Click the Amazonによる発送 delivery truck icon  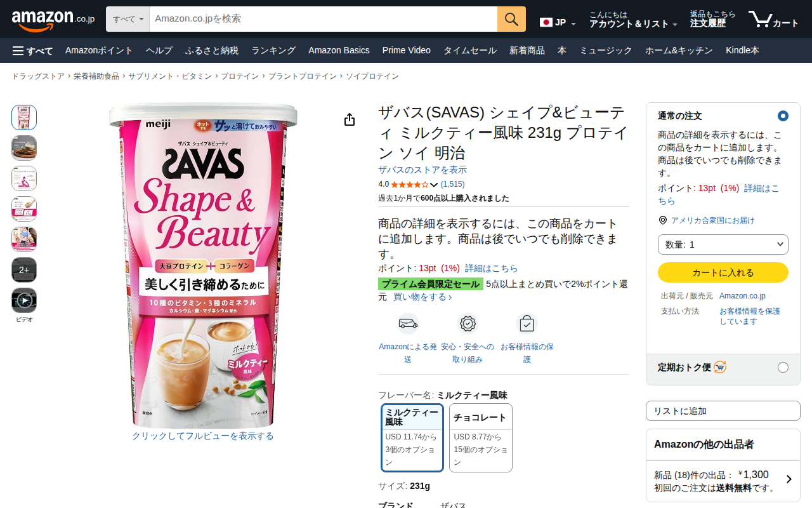(408, 324)
